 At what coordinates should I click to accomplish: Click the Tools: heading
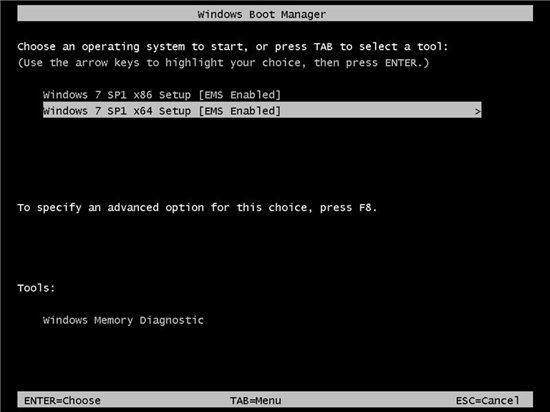[36, 288]
